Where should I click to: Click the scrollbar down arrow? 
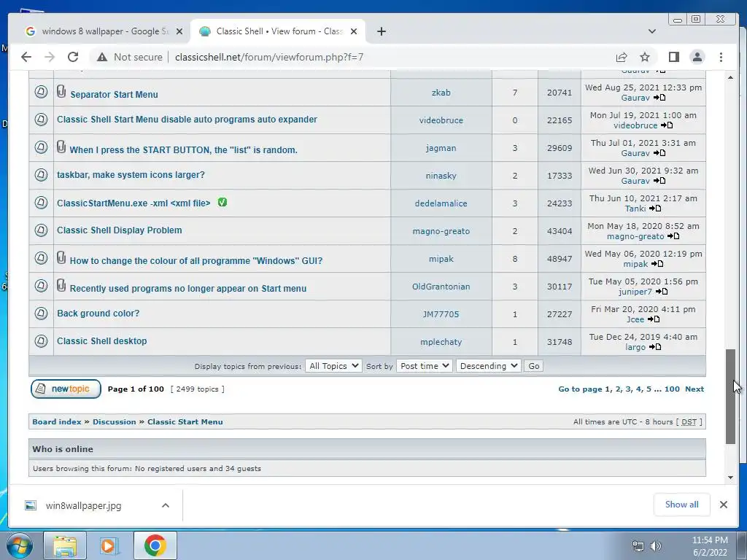[x=730, y=478]
